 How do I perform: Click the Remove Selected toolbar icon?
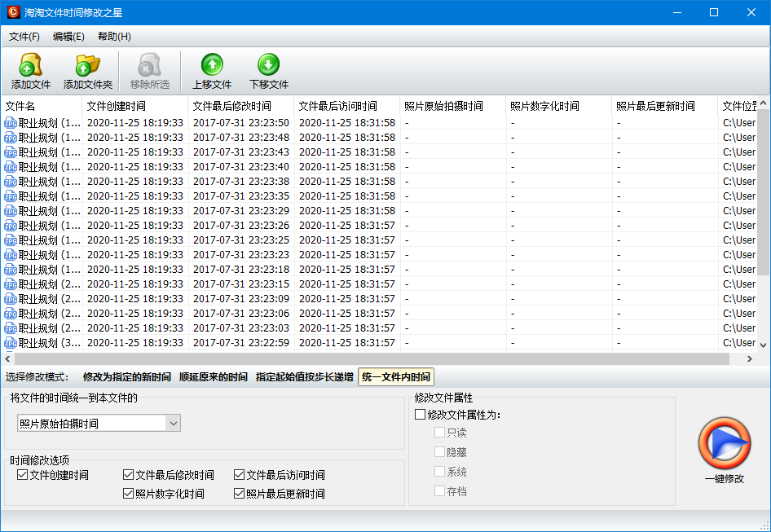click(149, 65)
